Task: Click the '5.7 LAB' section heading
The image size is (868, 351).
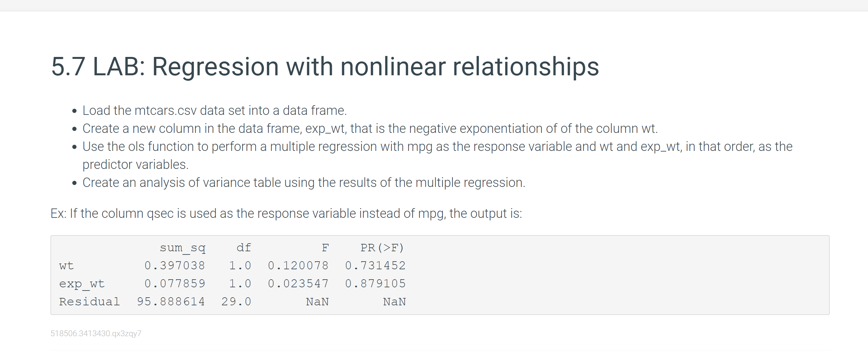Action: pos(325,66)
